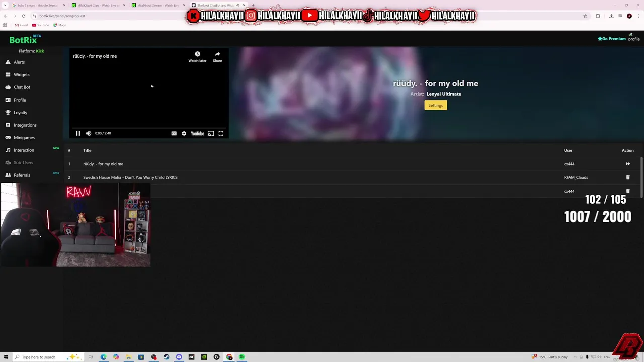
Task: Open Chrome three-dot menu
Action: point(638,16)
